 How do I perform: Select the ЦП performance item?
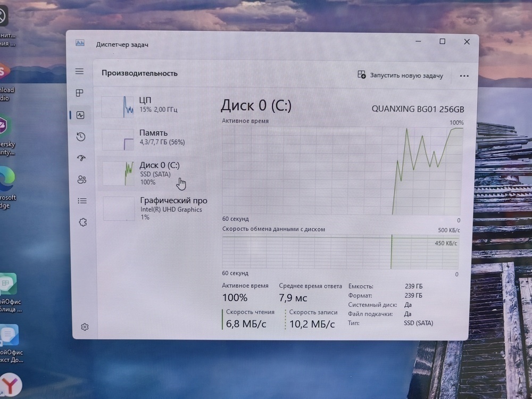[153, 105]
